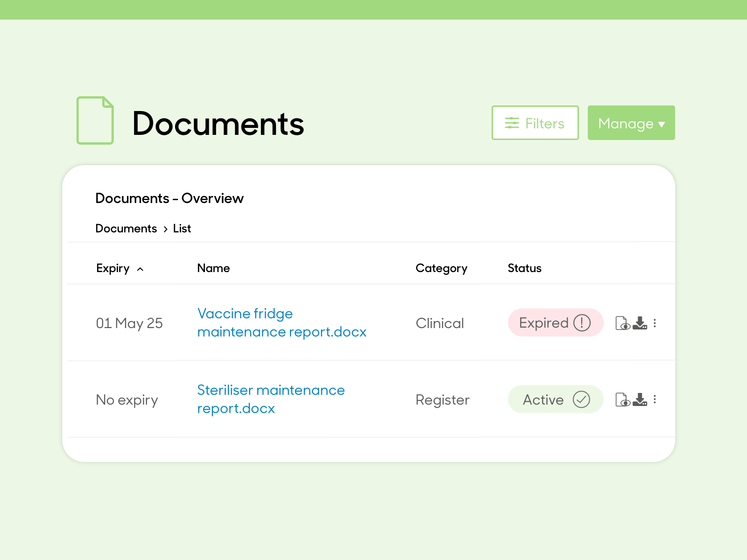Select the Clinical category cell
The width and height of the screenshot is (747, 560).
[440, 323]
